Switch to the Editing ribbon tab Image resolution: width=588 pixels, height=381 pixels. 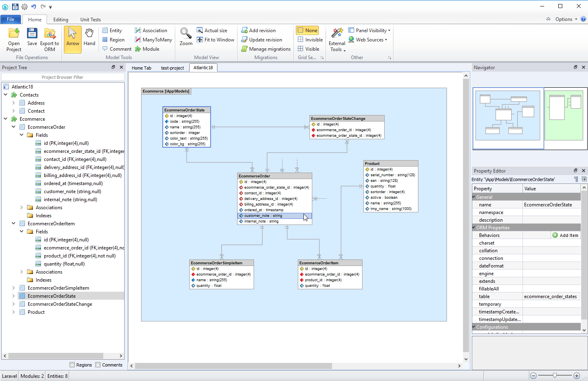pos(61,19)
